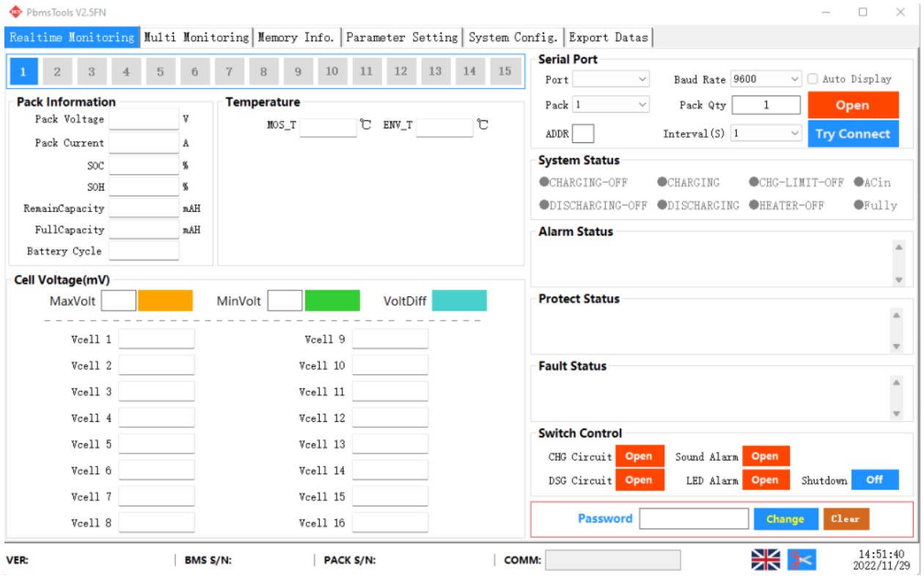Toggle the Shutdown Off switch
The image size is (924, 584).
click(875, 480)
